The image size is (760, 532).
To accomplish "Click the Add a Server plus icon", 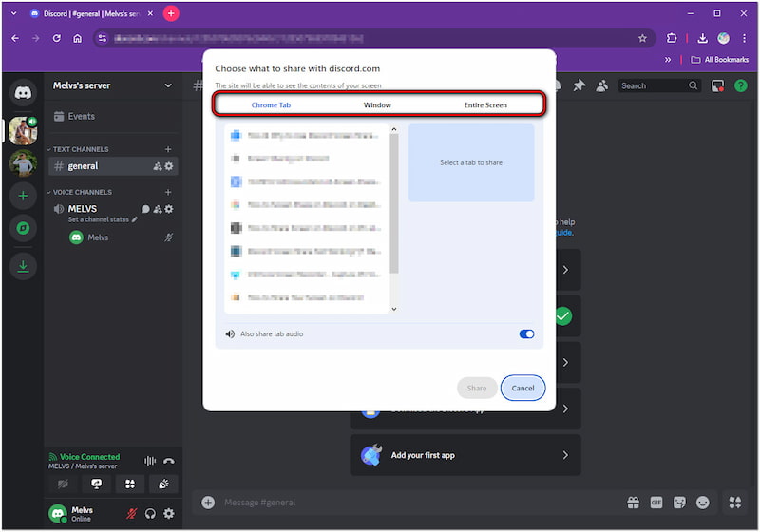I will pos(23,196).
